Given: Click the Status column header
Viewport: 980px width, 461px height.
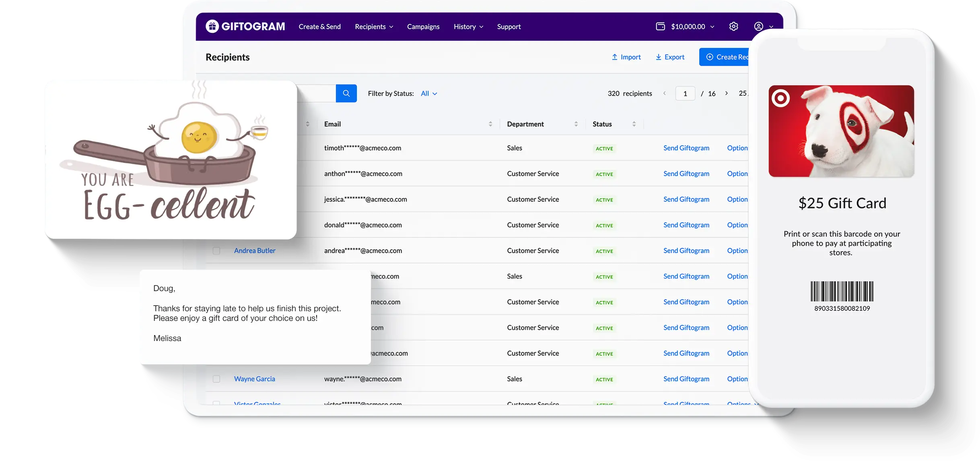Looking at the screenshot, I should pyautogui.click(x=602, y=124).
